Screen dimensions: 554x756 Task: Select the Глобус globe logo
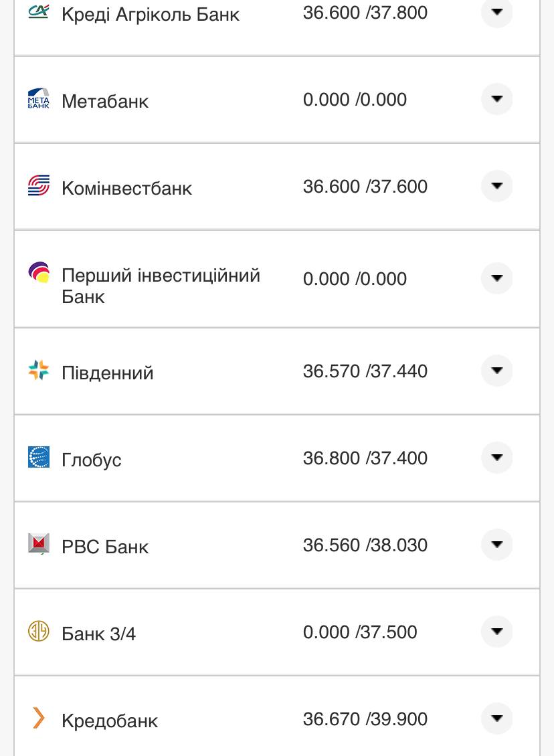pos(38,458)
